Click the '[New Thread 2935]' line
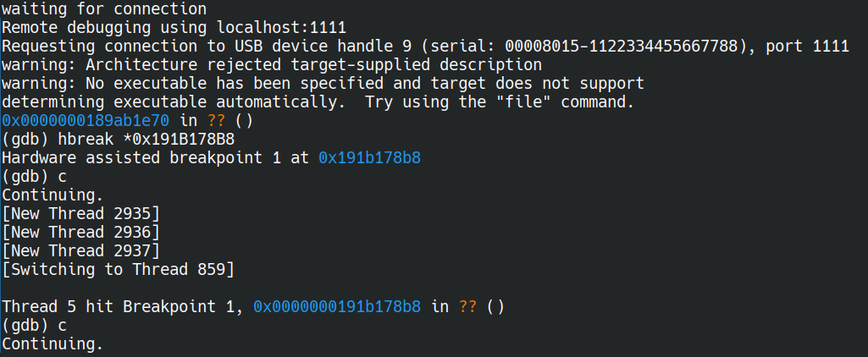Screen dimensions: 868x357 tap(80, 213)
